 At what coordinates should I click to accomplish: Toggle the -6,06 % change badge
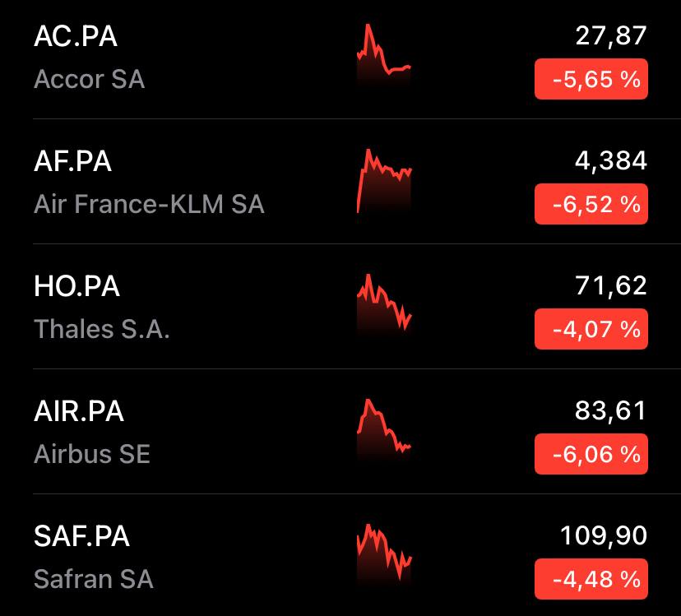pyautogui.click(x=591, y=454)
